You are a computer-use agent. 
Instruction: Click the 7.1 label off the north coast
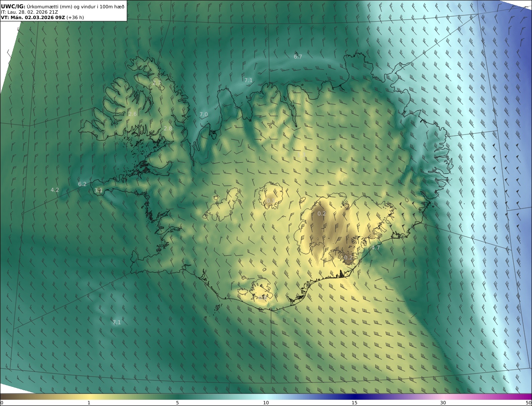click(249, 81)
